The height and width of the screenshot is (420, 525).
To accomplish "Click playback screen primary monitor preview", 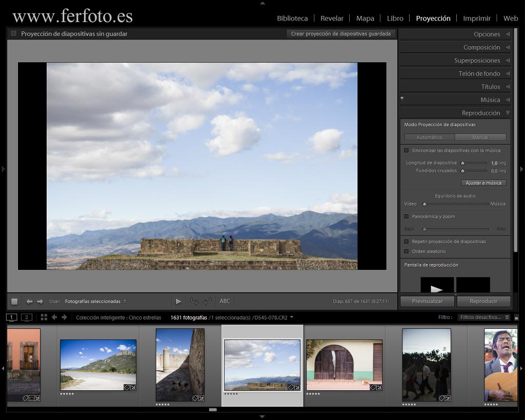I will [x=437, y=285].
